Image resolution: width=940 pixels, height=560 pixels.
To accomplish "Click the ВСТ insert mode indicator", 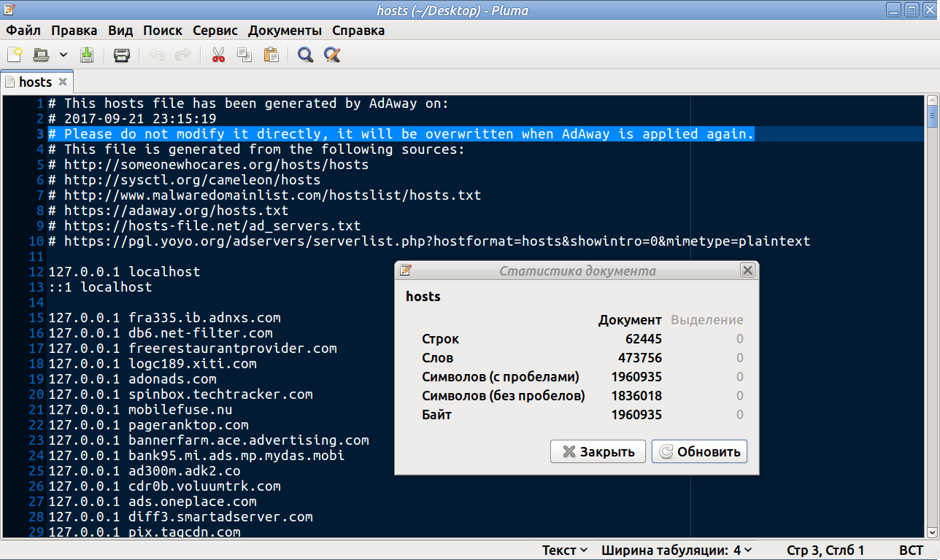I will click(x=912, y=551).
